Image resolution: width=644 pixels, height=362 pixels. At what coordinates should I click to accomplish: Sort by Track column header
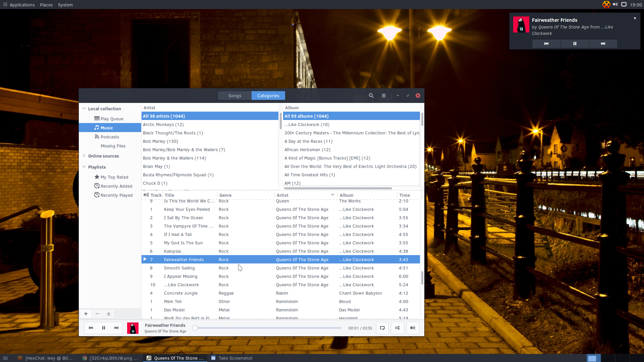(156, 195)
